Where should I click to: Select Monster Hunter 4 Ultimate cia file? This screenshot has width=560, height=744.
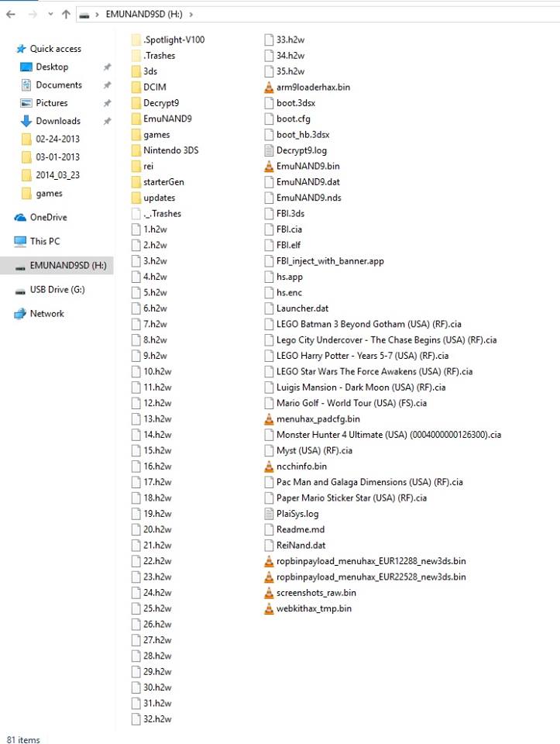(x=388, y=434)
